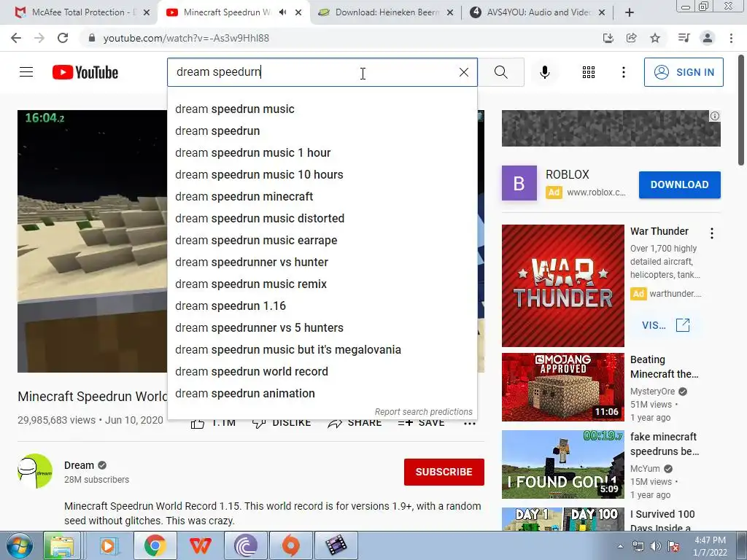Open the volume icon in system tray
The height and width of the screenshot is (560, 747).
[656, 546]
